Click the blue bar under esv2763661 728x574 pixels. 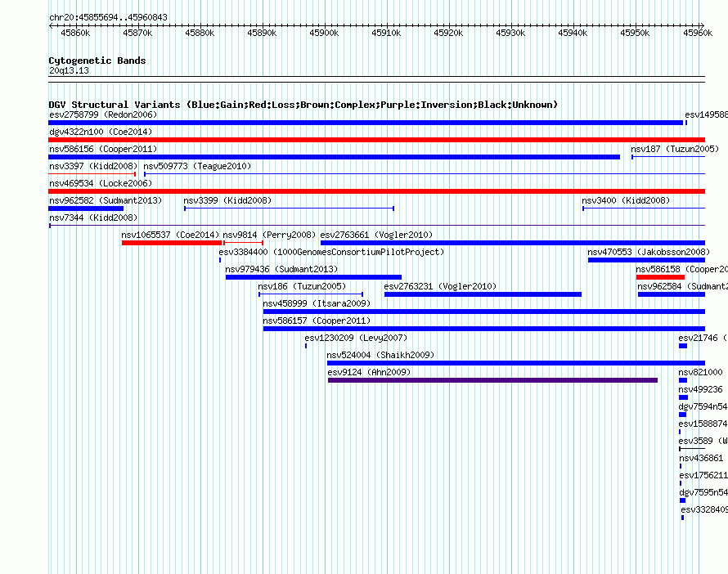click(x=513, y=243)
